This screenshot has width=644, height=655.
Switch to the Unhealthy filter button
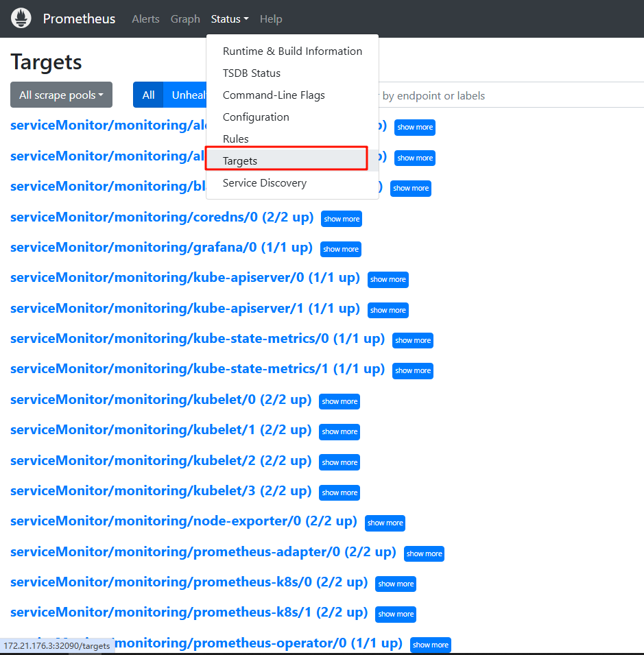pyautogui.click(x=185, y=95)
